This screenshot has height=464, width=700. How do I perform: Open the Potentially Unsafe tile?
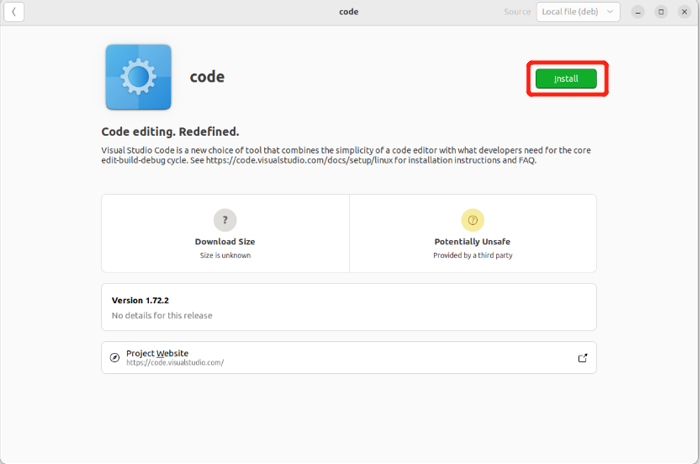473,233
